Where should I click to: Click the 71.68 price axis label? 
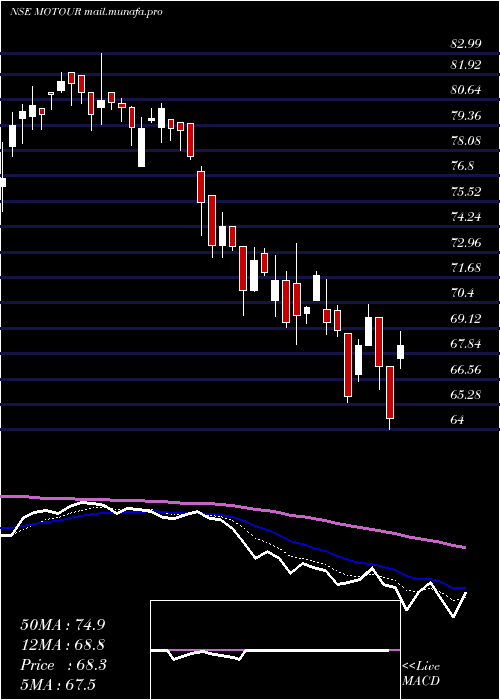466,268
